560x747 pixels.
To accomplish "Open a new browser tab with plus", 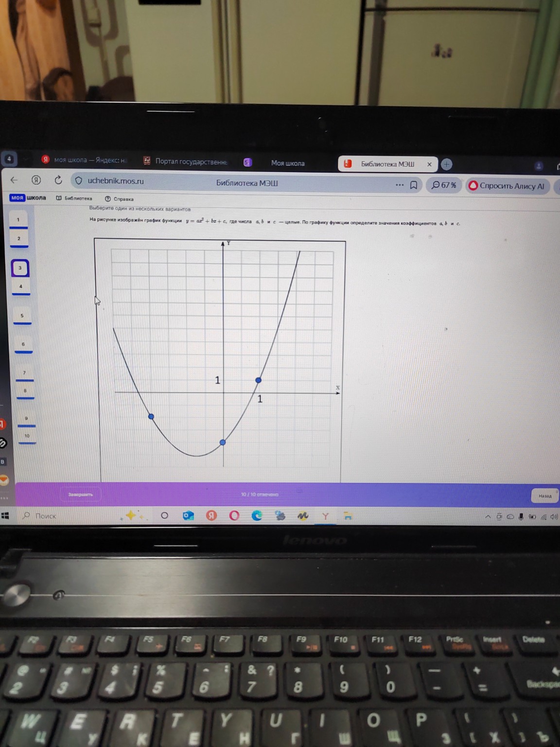I will (x=446, y=164).
